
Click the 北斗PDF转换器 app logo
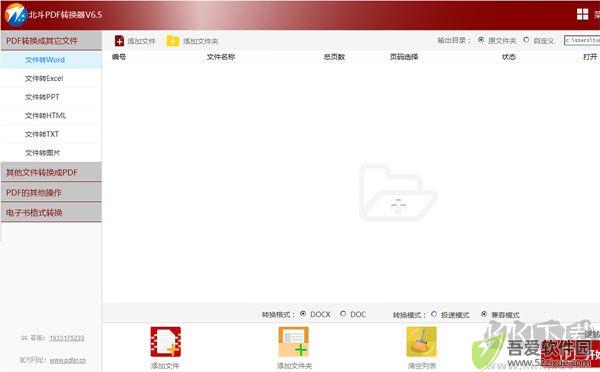pos(15,15)
